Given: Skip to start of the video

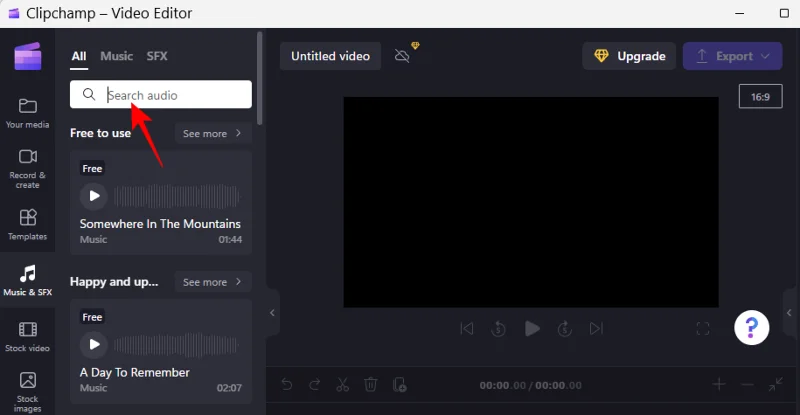Looking at the screenshot, I should tap(467, 328).
